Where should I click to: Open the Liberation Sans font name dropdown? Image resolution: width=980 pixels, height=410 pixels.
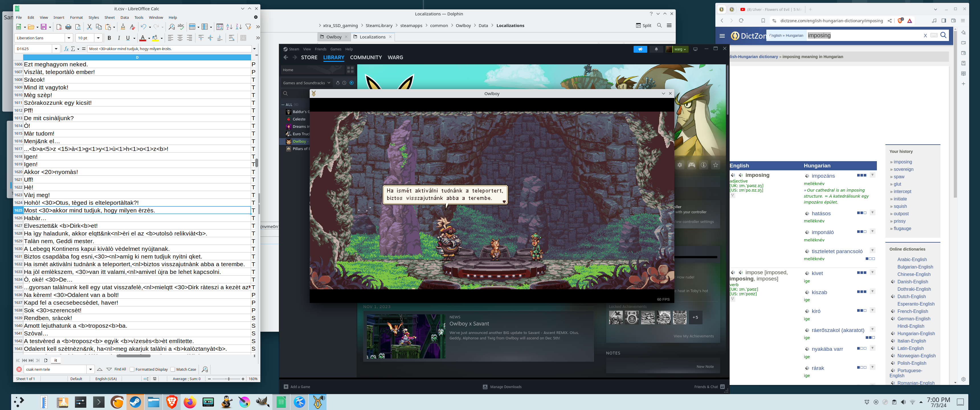click(x=69, y=38)
